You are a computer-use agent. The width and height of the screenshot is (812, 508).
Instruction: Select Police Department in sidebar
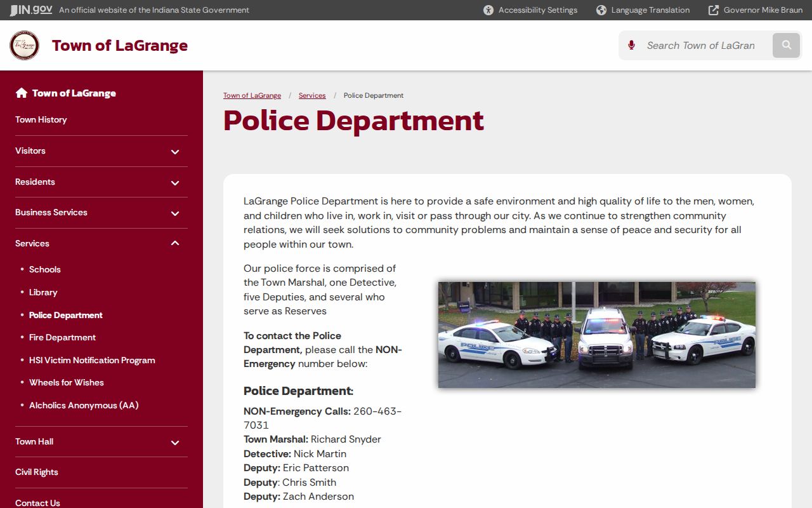point(66,315)
